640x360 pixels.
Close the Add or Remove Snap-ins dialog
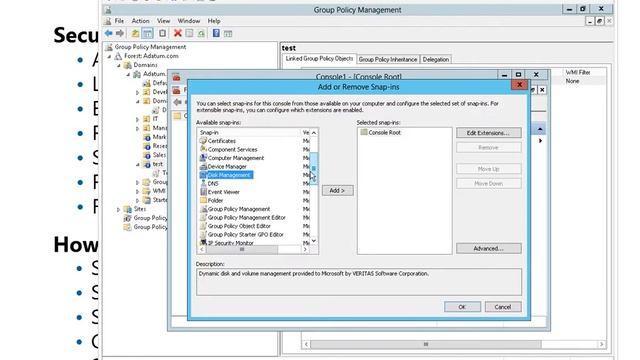519,85
